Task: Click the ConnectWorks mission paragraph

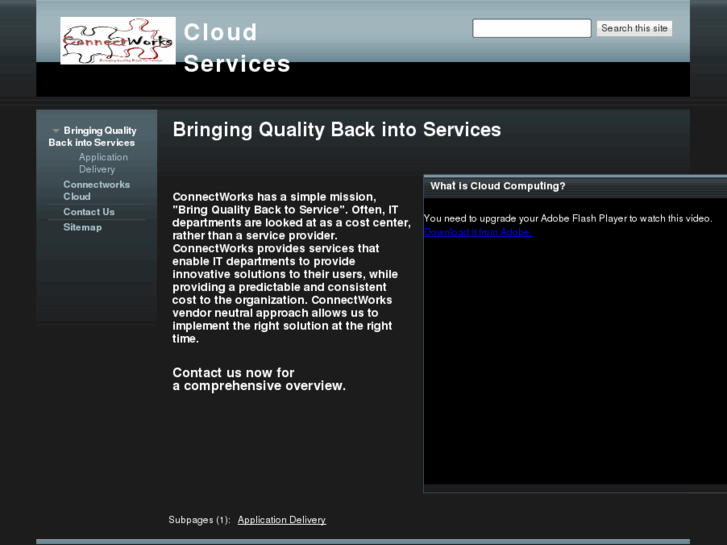Action: coord(291,268)
